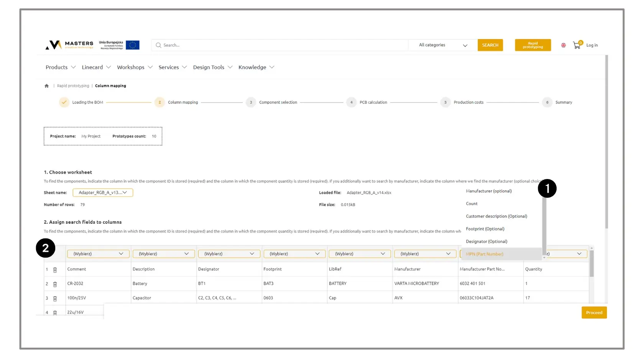644x358 pixels.
Task: Expand the Sheet name dropdown
Action: coord(103,193)
